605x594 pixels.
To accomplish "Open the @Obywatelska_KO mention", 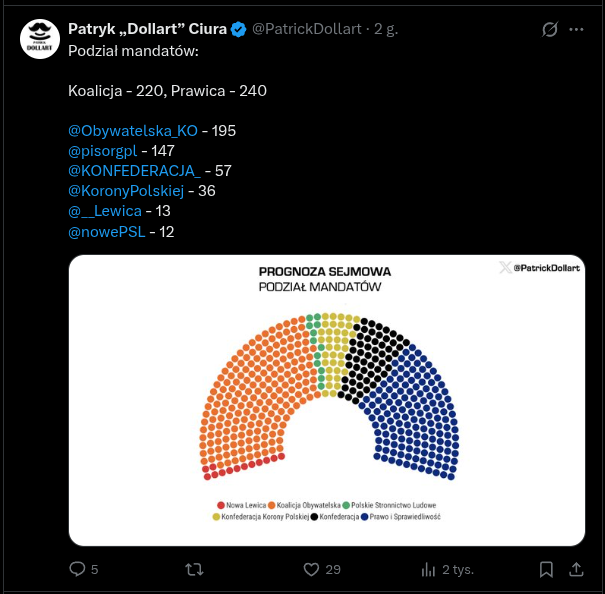I will (133, 131).
